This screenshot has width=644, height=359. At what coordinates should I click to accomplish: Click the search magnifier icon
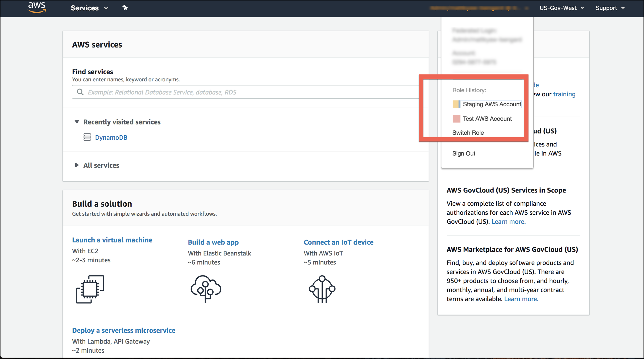pyautogui.click(x=80, y=92)
